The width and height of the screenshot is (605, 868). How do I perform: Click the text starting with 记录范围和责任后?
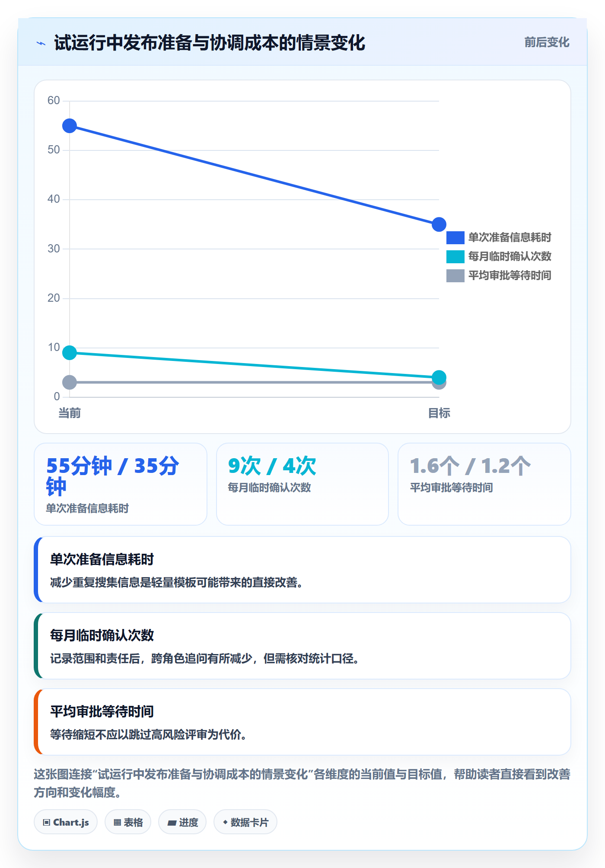pos(204,659)
